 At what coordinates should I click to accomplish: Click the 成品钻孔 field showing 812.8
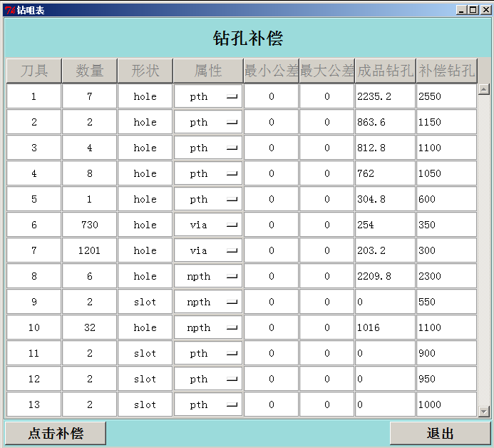click(x=385, y=148)
